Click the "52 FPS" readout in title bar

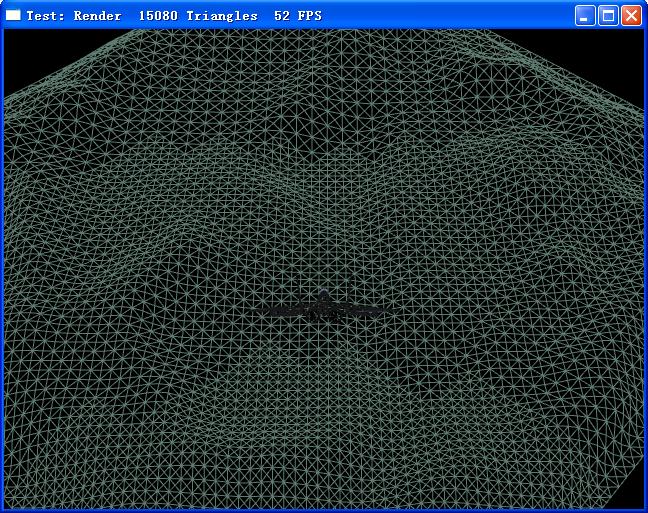click(x=298, y=16)
